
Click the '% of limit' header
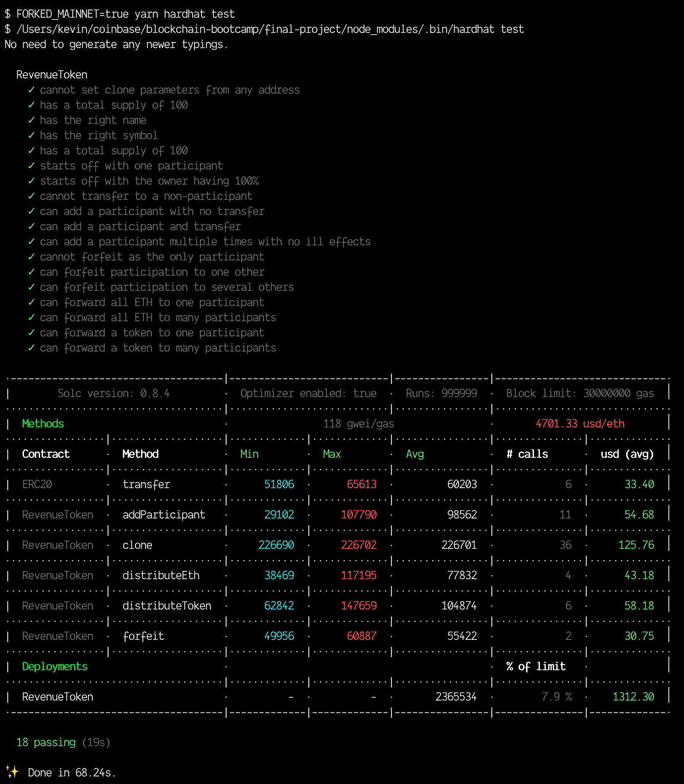pos(536,666)
